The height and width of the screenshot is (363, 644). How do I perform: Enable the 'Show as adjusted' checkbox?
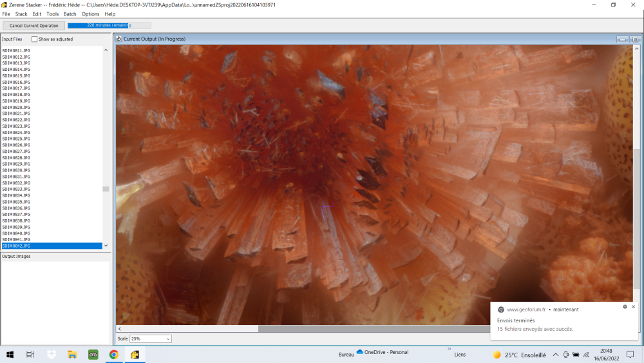pyautogui.click(x=35, y=39)
